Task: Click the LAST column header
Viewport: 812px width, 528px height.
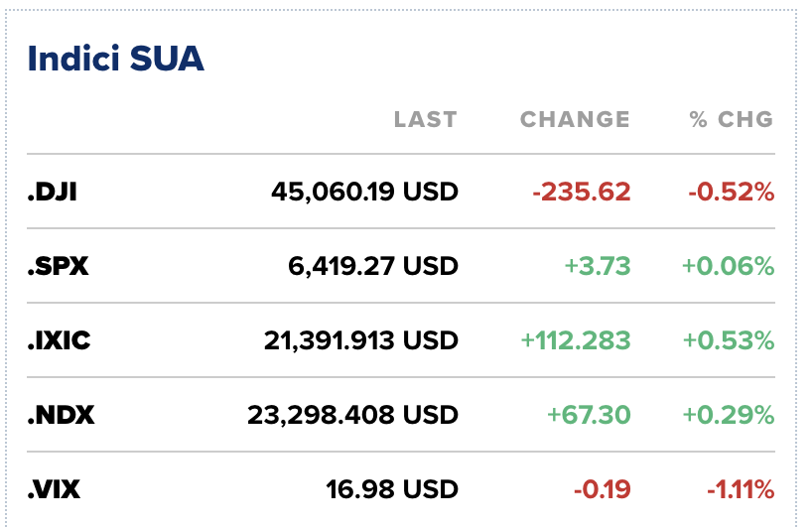Action: click(x=425, y=120)
